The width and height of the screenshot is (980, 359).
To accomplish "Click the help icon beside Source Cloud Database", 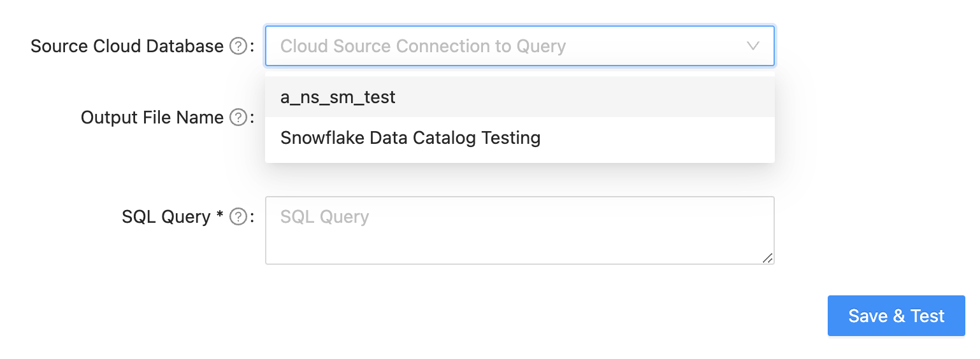I will (238, 46).
